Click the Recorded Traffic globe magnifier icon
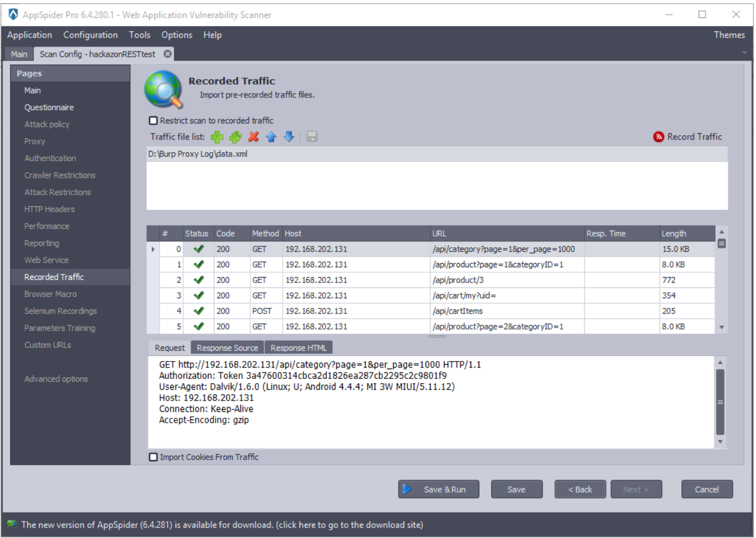756x538 pixels. pyautogui.click(x=164, y=89)
